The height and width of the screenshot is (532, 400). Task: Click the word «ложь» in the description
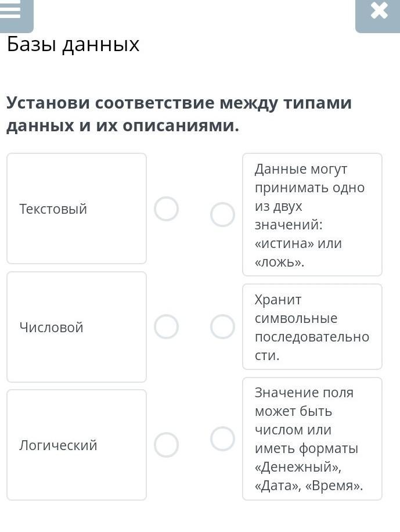coord(279,263)
